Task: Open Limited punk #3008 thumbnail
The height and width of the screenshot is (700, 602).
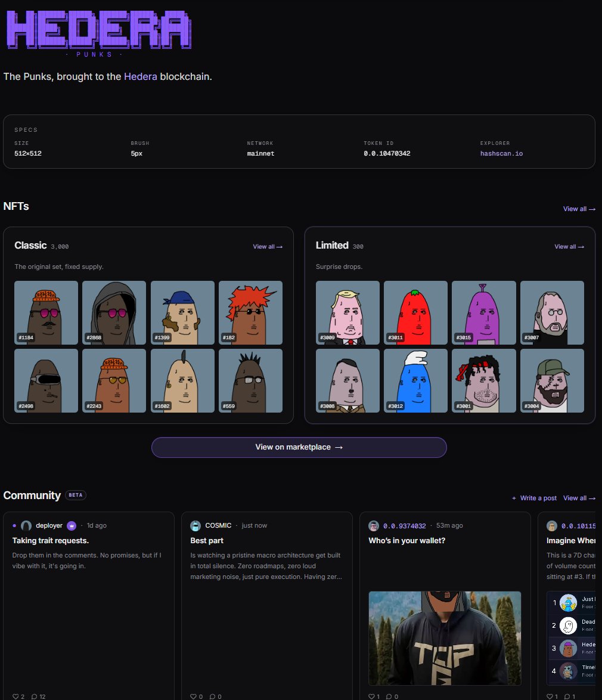Action: tap(347, 381)
